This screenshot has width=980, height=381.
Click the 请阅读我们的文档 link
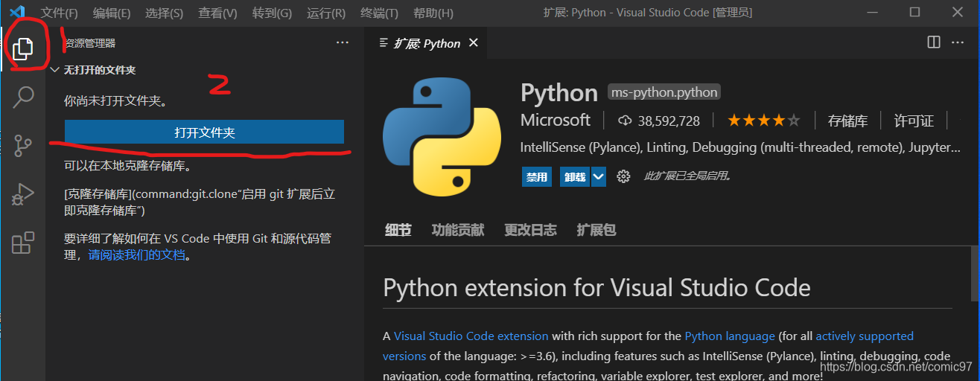pyautogui.click(x=136, y=255)
